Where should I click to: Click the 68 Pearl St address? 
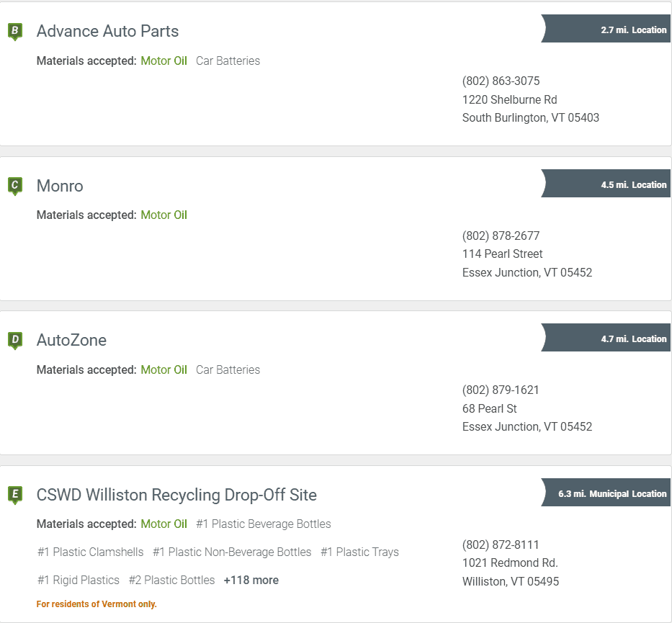[x=489, y=408]
